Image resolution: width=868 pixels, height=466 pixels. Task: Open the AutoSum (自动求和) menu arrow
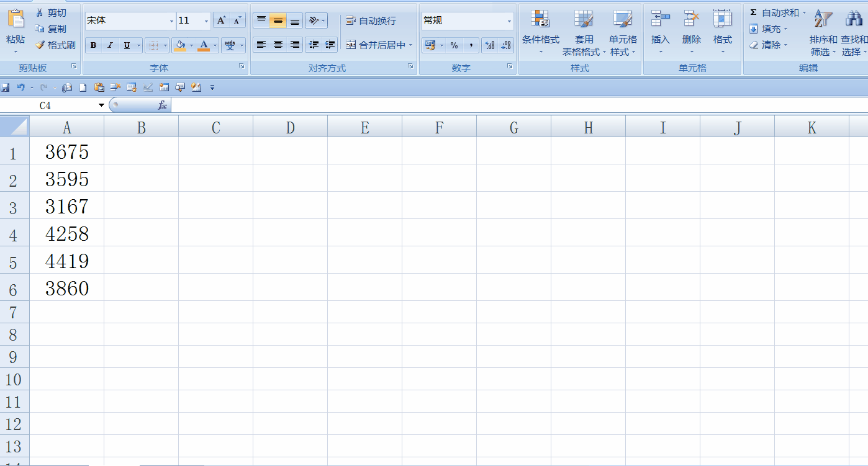coord(804,12)
